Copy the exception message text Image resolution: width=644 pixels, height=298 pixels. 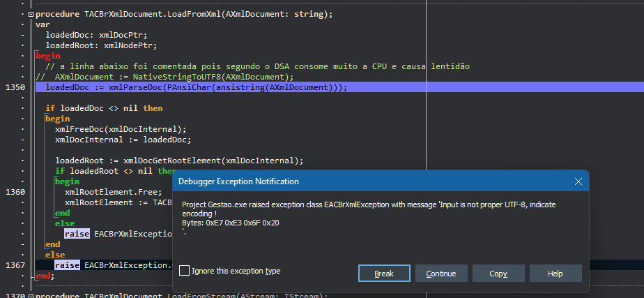pyautogui.click(x=498, y=274)
